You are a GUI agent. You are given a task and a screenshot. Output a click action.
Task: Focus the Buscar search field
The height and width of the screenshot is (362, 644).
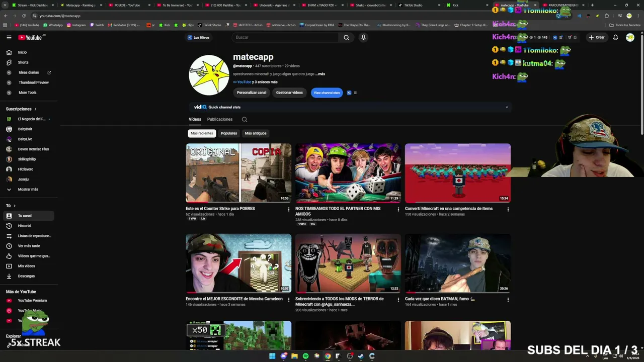click(286, 37)
